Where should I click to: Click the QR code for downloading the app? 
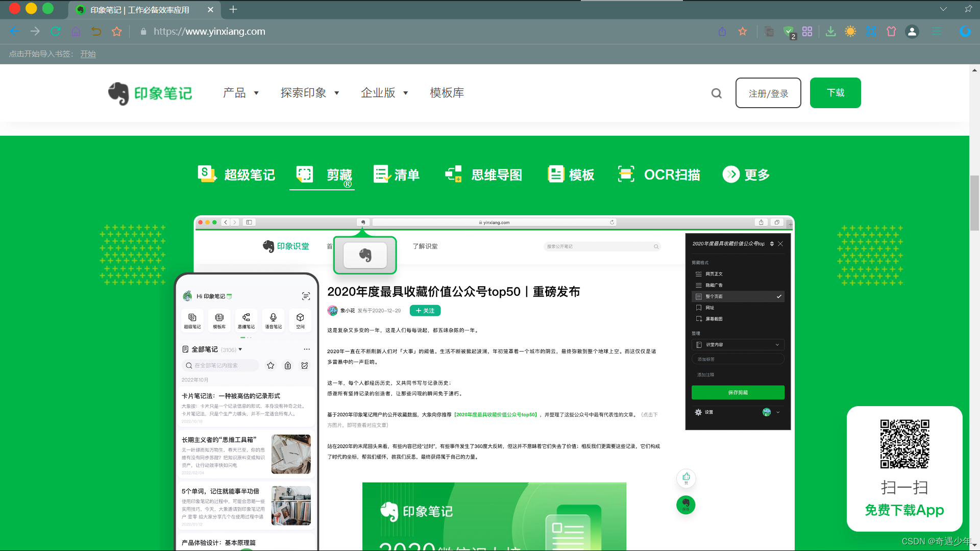(x=904, y=444)
